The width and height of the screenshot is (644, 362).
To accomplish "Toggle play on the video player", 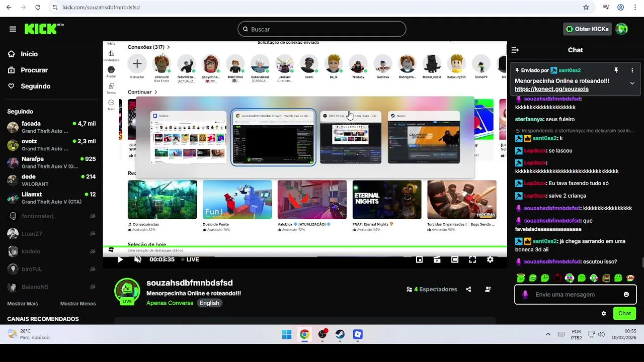I will (120, 259).
